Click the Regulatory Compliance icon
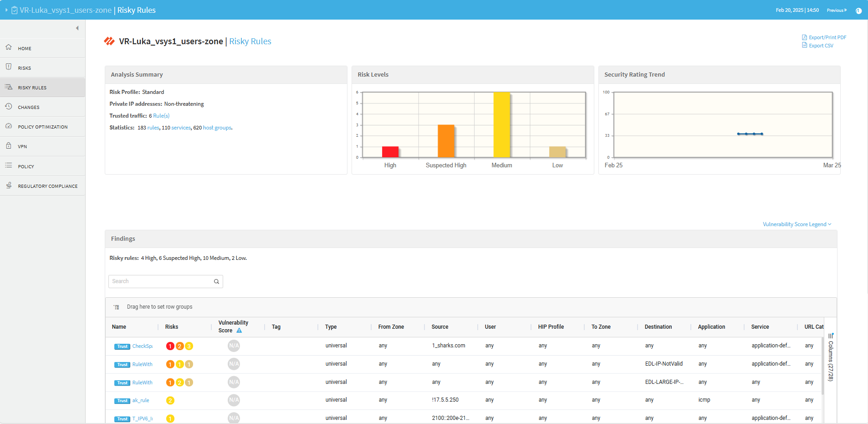Image resolution: width=868 pixels, height=424 pixels. pos(9,186)
